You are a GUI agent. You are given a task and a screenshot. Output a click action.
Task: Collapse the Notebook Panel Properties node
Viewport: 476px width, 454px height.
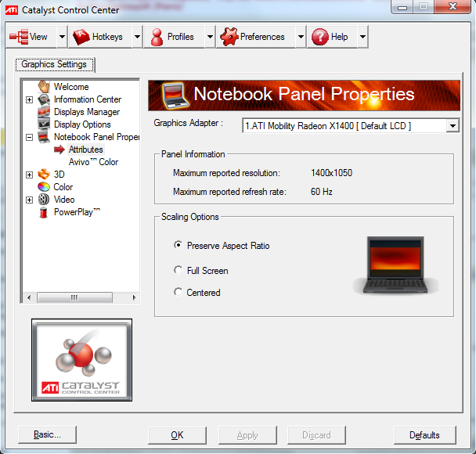(x=30, y=137)
